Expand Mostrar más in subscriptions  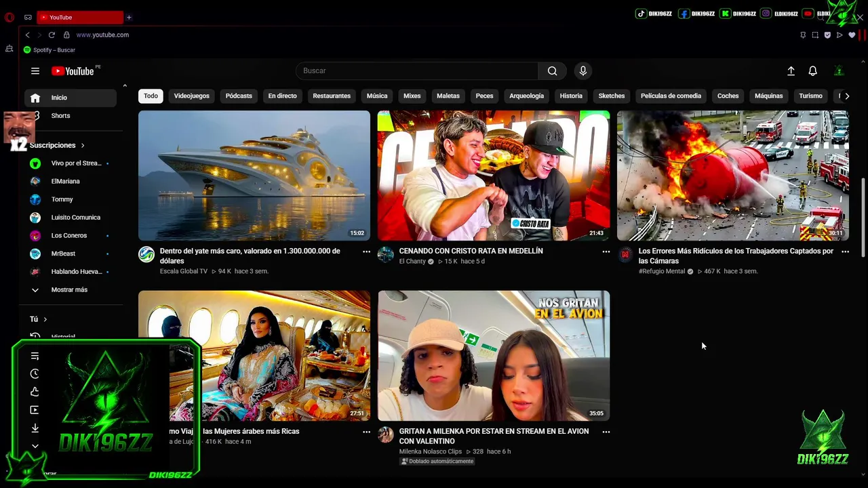71,289
